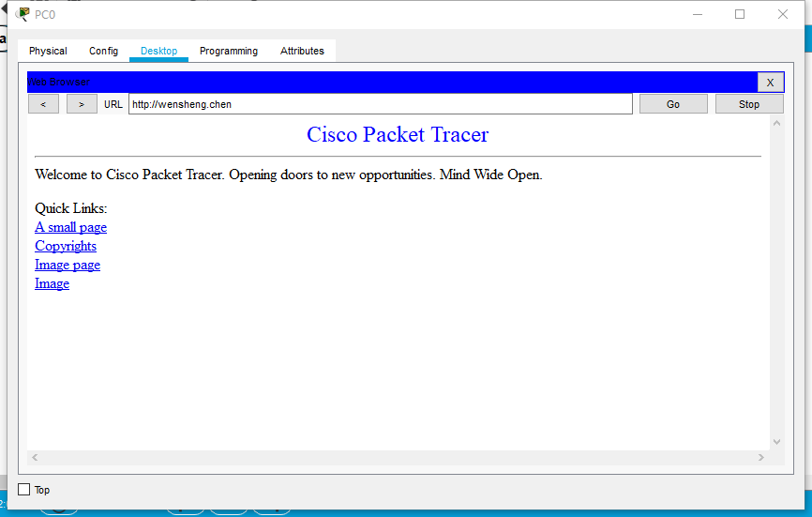Open the 'A small page' link
Screen dimensions: 812x517
click(x=71, y=227)
